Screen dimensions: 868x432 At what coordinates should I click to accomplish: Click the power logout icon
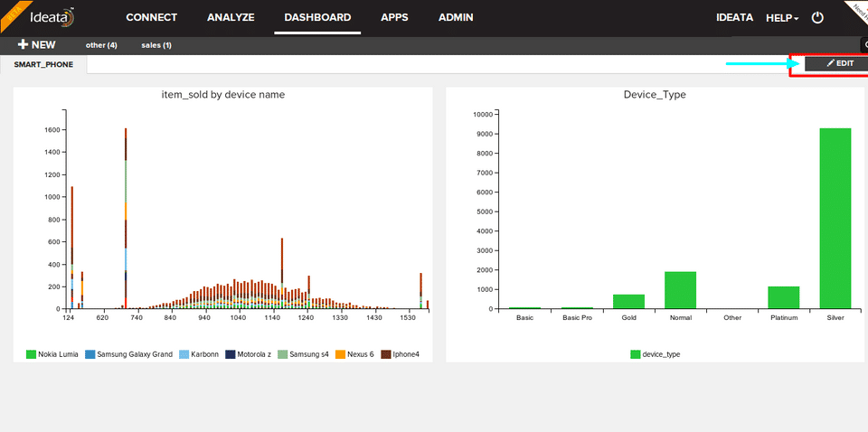coord(817,17)
